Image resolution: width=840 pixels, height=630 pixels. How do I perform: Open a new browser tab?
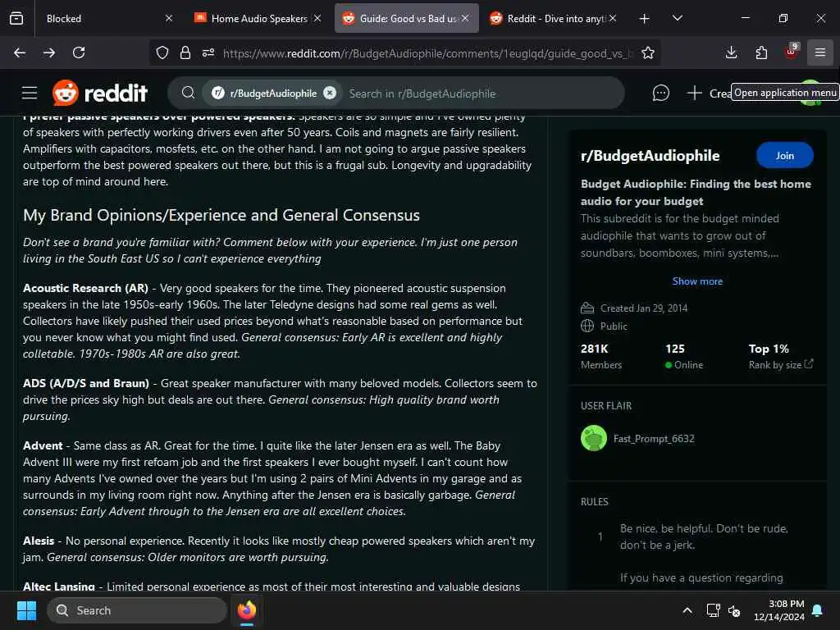pyautogui.click(x=645, y=18)
